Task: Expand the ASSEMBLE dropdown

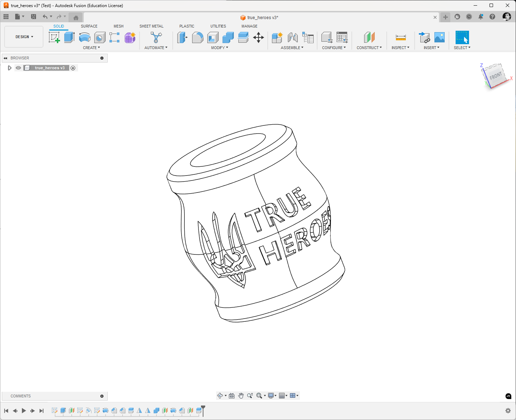Action: pos(292,48)
